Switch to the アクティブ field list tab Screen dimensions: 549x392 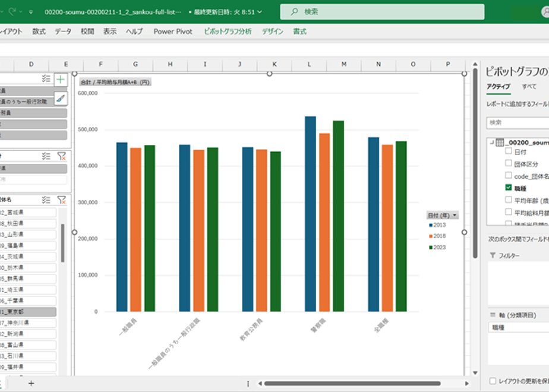[498, 87]
